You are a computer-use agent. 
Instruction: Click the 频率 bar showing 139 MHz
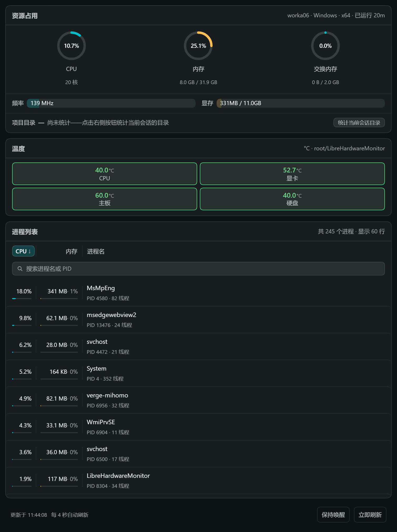pos(111,103)
